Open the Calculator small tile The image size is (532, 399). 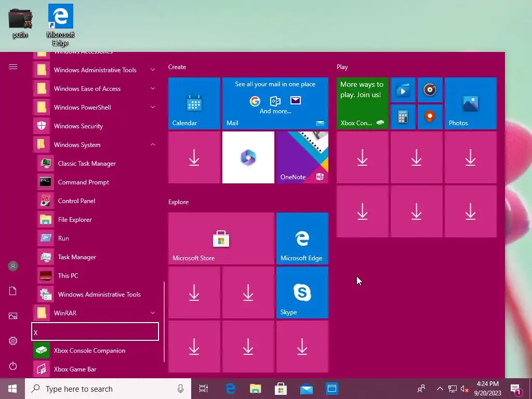pyautogui.click(x=403, y=117)
